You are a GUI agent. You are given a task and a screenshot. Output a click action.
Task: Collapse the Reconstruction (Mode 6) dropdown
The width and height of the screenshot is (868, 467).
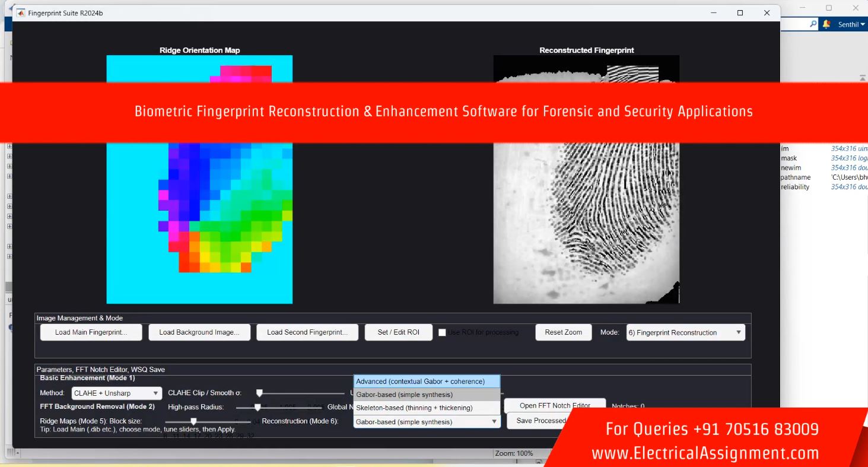point(494,422)
